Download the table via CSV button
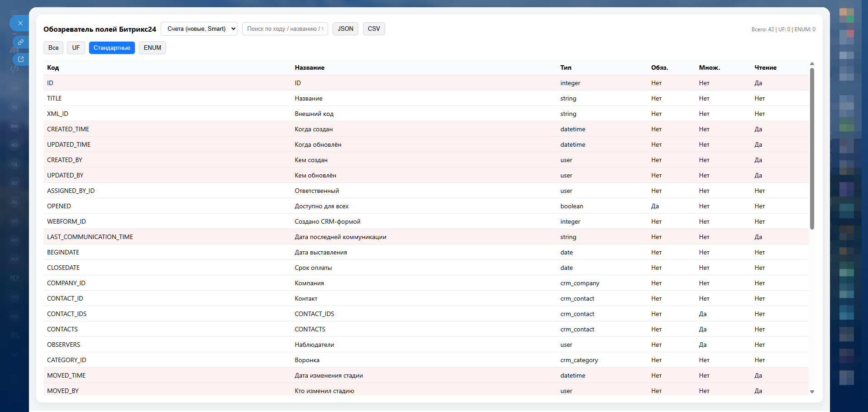The width and height of the screenshot is (868, 412). [x=374, y=29]
